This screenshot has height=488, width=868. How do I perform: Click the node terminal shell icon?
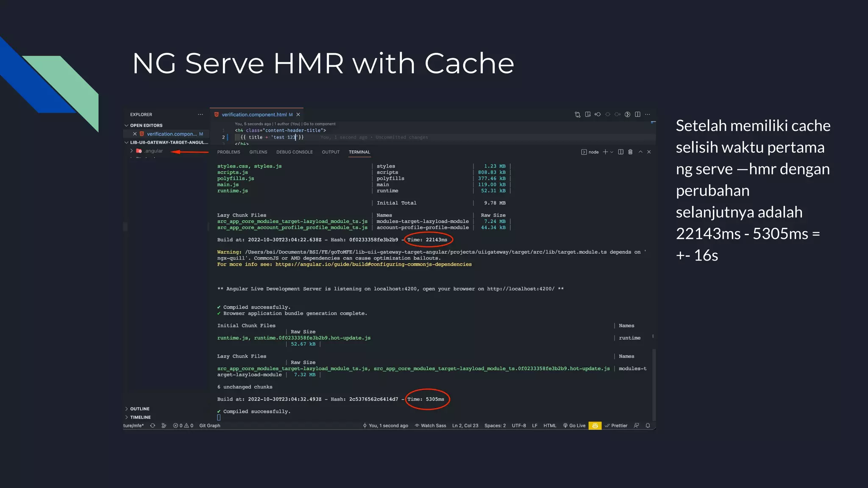tap(584, 152)
